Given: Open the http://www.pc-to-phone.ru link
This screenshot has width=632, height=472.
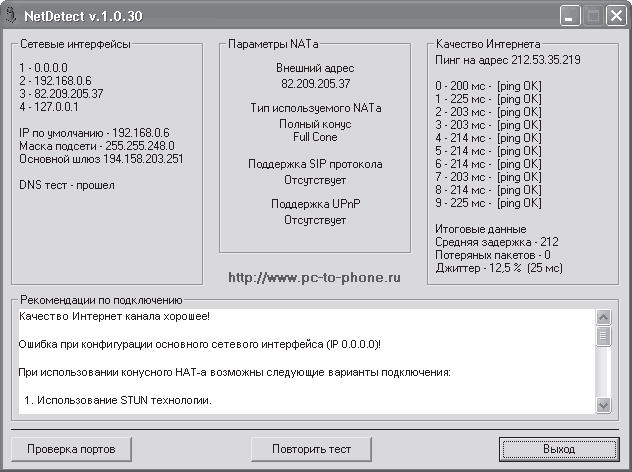Looking at the screenshot, I should pos(314,278).
